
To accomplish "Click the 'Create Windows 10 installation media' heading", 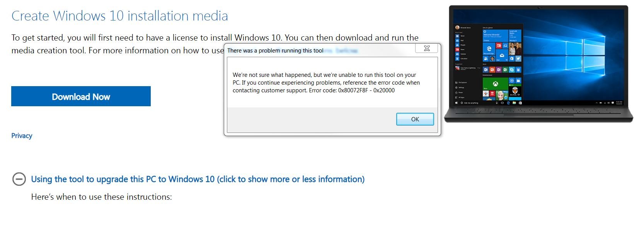I will (x=119, y=16).
